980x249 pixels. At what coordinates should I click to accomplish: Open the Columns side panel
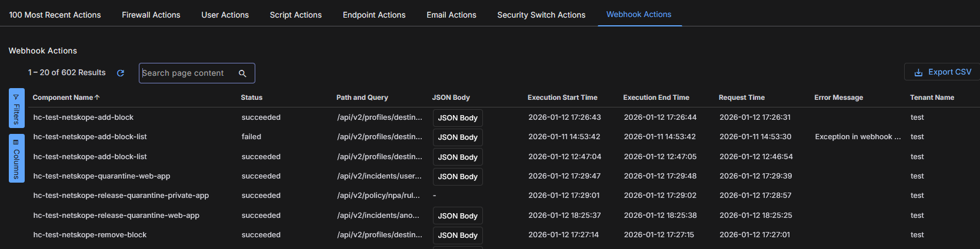coord(16,159)
